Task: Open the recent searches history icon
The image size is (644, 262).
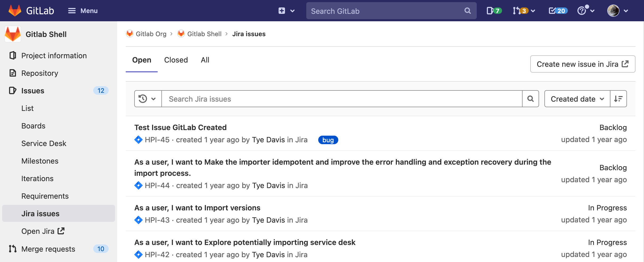Action: pyautogui.click(x=143, y=99)
